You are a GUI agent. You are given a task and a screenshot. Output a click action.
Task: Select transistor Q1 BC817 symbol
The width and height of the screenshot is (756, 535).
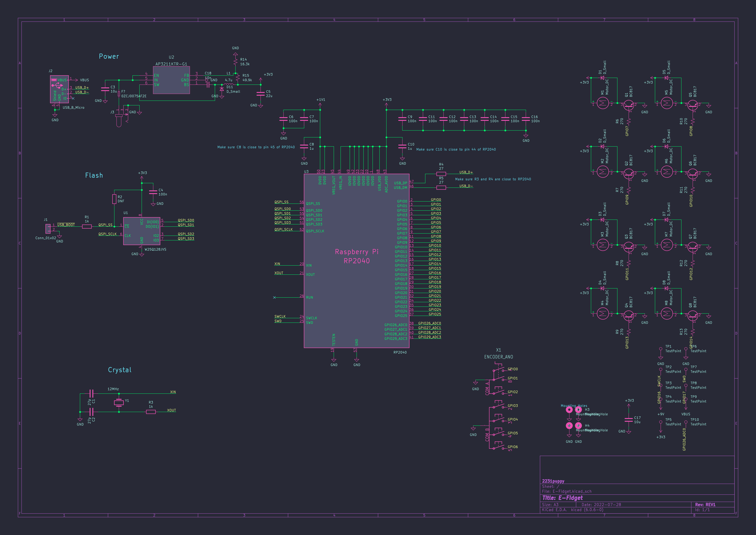(629, 105)
